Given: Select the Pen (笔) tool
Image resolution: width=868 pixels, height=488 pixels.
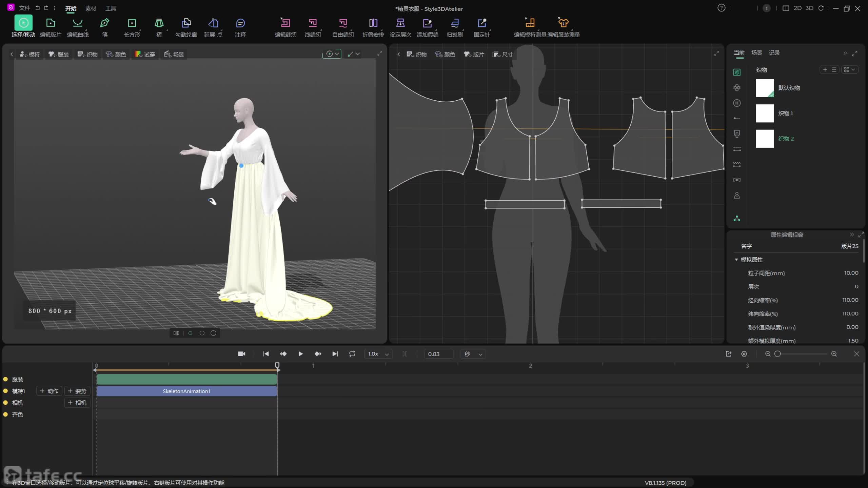Looking at the screenshot, I should click(x=104, y=23).
